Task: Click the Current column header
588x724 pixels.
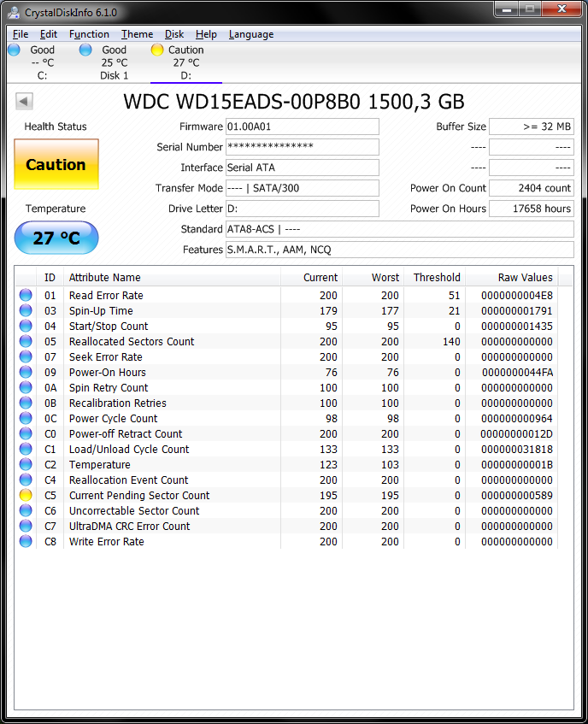Action: click(312, 278)
